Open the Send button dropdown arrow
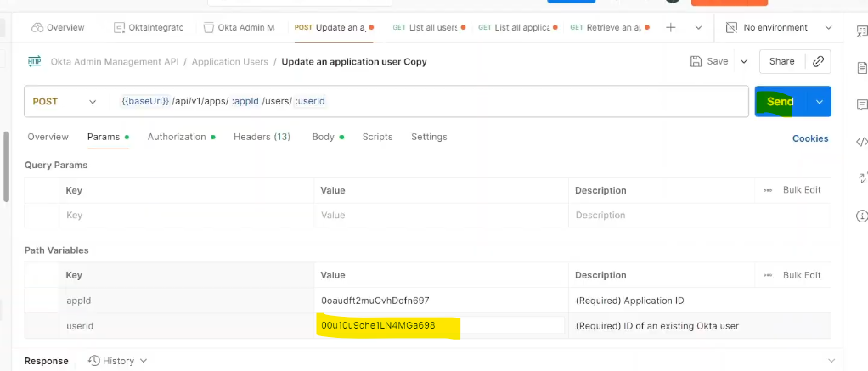 pos(819,102)
